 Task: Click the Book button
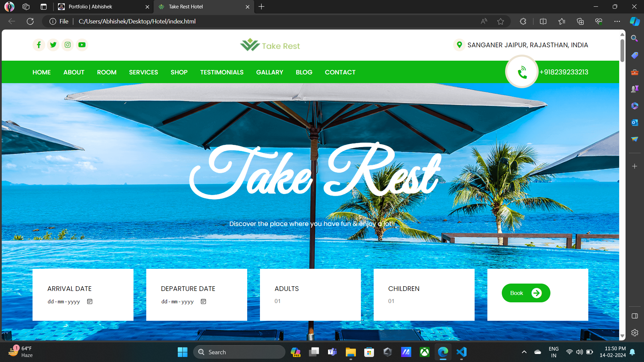tap(526, 293)
